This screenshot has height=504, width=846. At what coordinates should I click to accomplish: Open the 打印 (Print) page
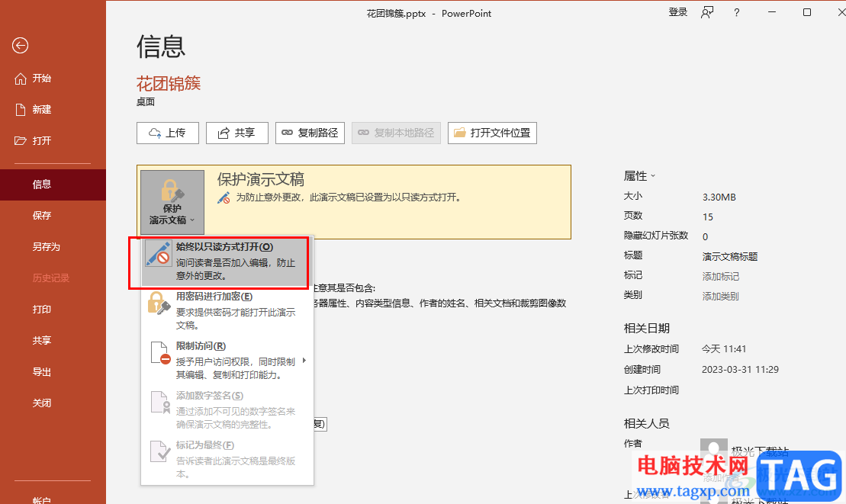click(x=53, y=310)
